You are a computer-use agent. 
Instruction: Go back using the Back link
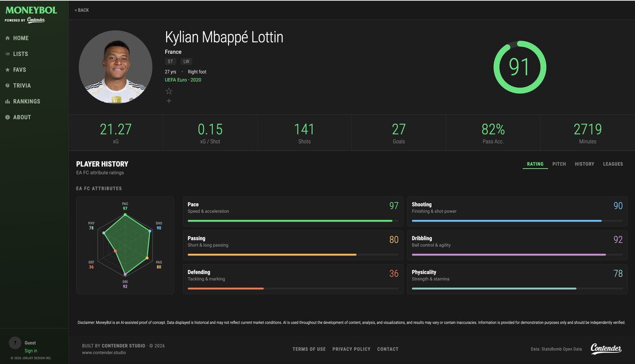pyautogui.click(x=81, y=10)
